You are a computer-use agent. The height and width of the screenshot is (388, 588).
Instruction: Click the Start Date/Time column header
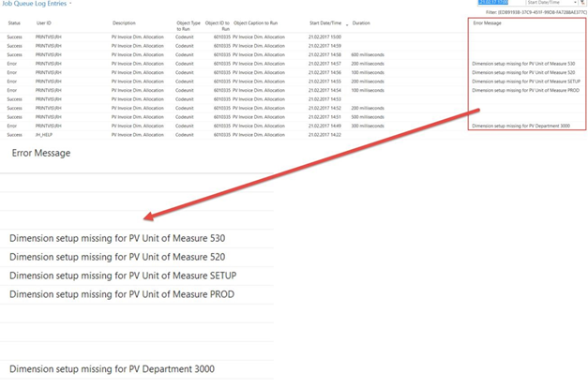pos(325,23)
